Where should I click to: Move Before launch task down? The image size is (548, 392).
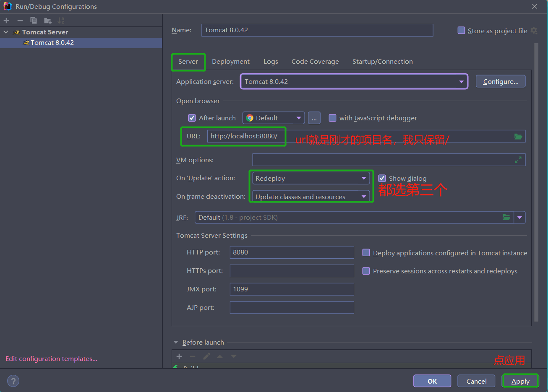[234, 356]
